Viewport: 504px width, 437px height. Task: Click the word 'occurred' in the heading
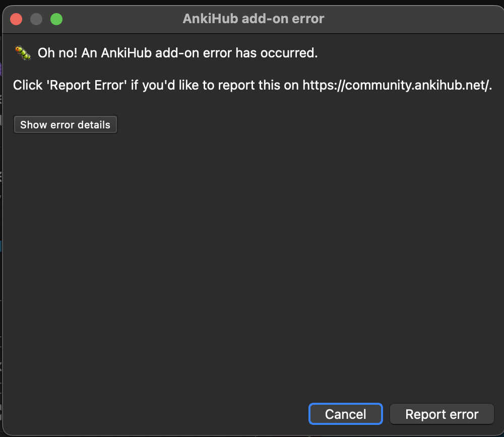295,53
